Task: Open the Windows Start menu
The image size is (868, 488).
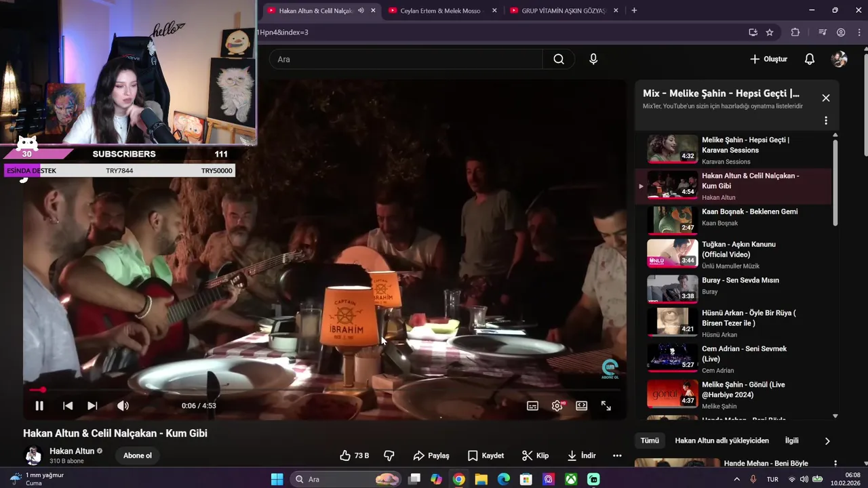Action: coord(277,479)
